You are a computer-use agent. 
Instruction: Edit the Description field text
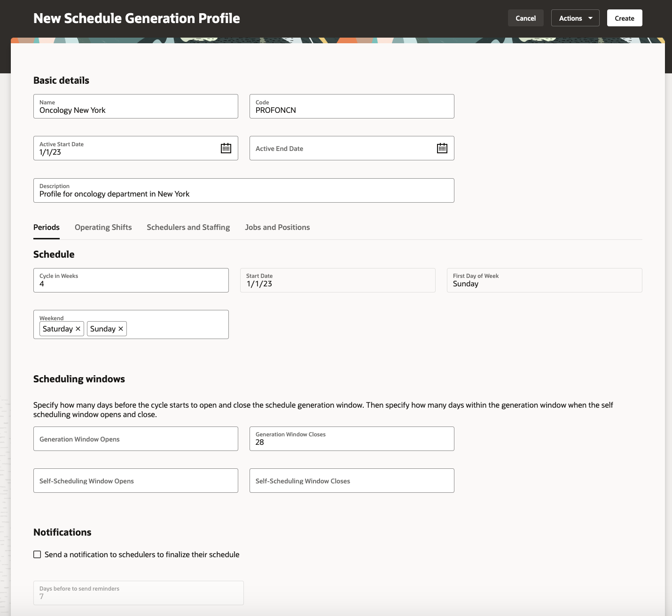(x=243, y=193)
